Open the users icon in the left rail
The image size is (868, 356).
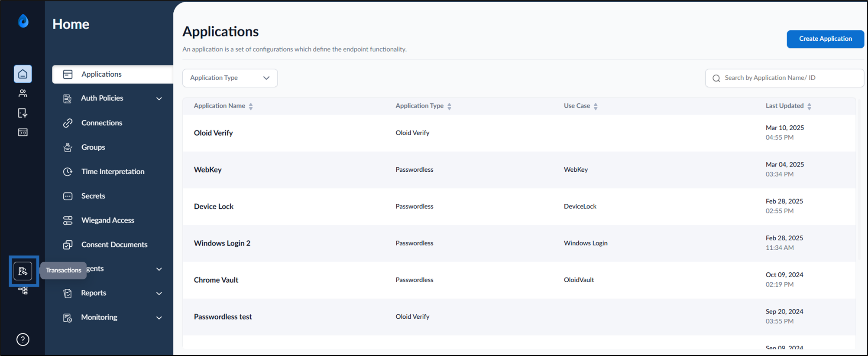(23, 93)
